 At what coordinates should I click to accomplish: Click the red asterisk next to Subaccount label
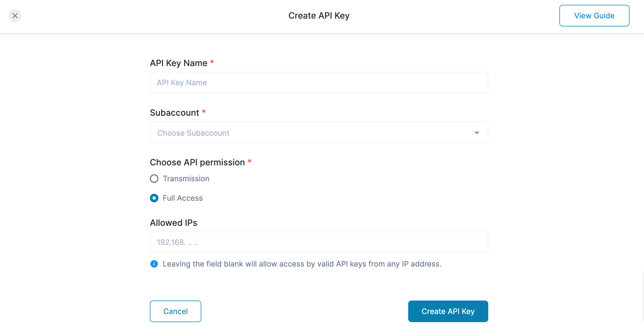[204, 112]
